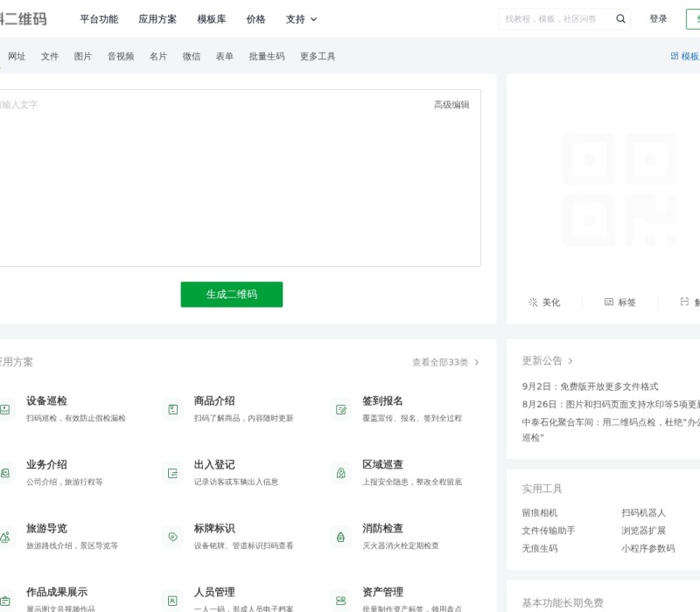Open the 人员管理 solution title
Image resolution: width=700 pixels, height=612 pixels.
pyautogui.click(x=214, y=593)
